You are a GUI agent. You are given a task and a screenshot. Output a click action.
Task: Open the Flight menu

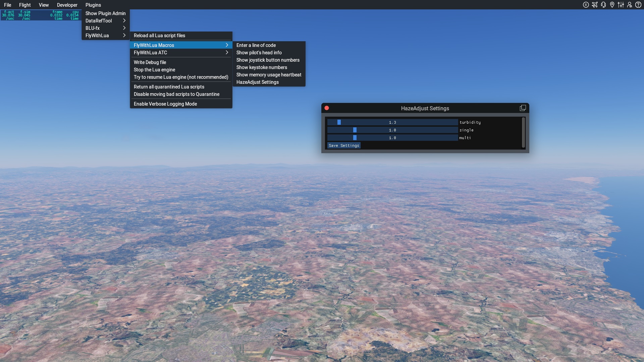tap(25, 5)
